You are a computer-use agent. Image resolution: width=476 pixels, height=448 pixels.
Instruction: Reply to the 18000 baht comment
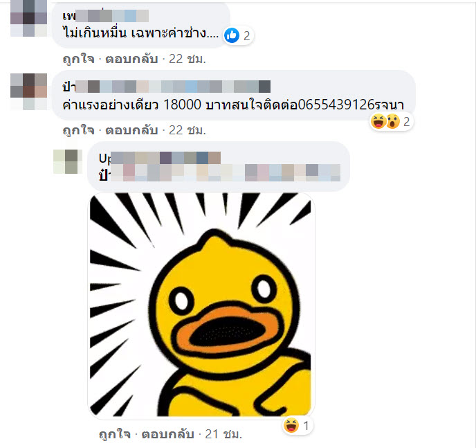[131, 130]
